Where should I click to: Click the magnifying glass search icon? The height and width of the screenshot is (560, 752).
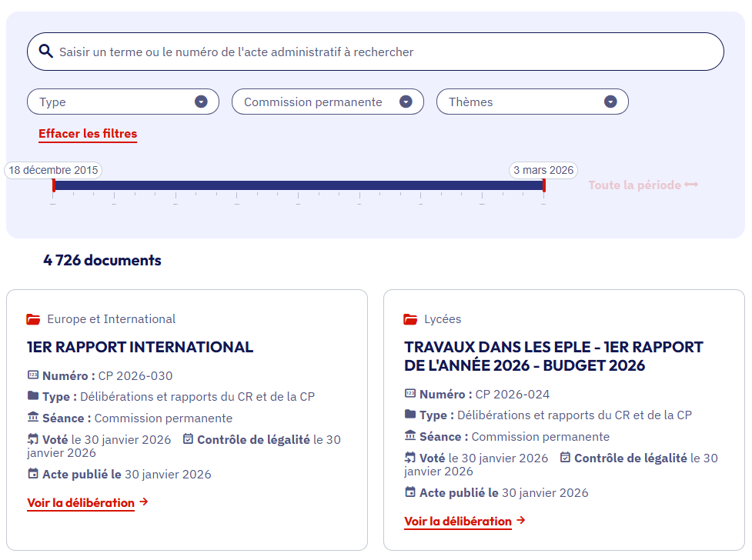(45, 52)
